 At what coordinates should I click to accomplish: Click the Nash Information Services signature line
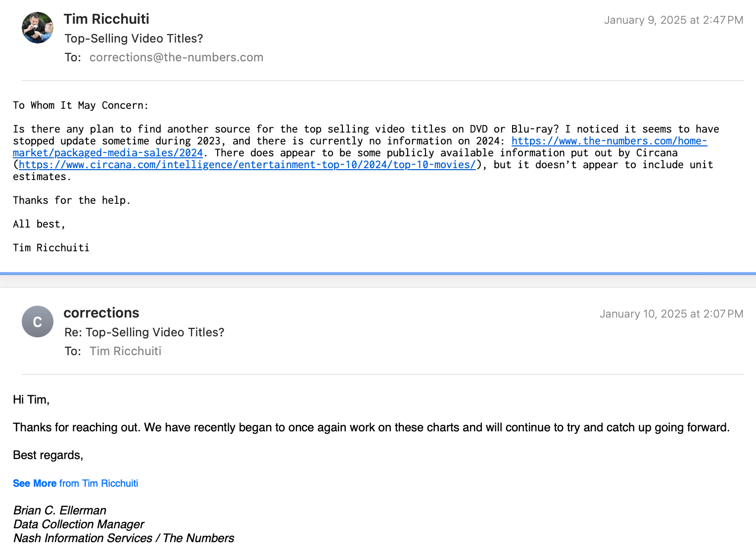click(x=124, y=538)
